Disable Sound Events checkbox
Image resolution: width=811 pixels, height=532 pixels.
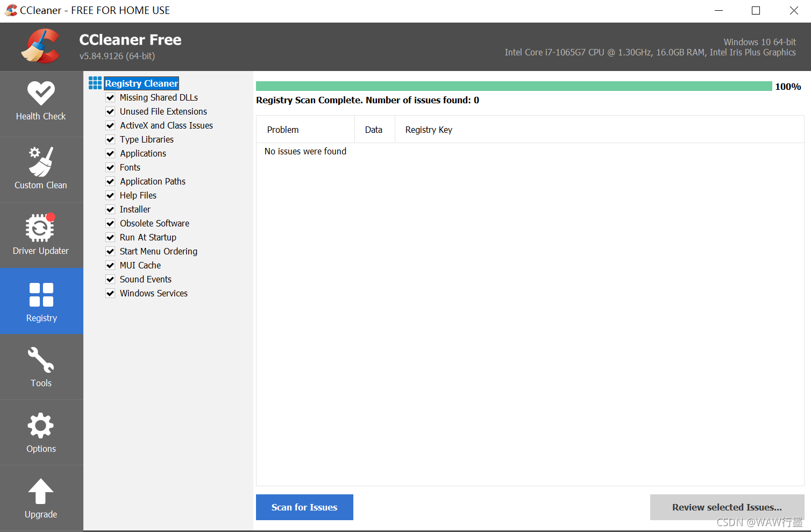click(110, 279)
